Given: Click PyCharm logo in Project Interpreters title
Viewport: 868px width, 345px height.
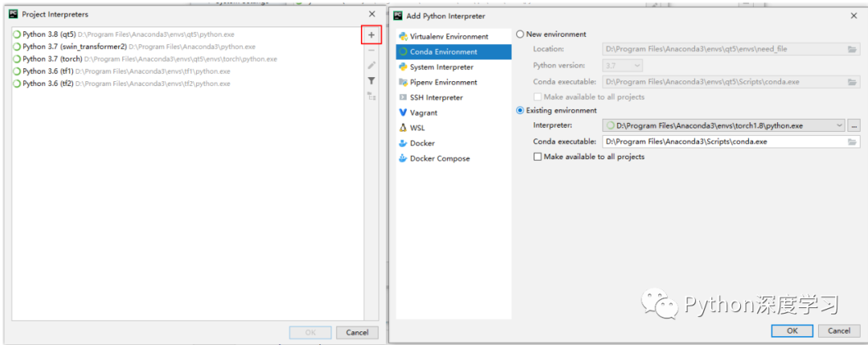Looking at the screenshot, I should [14, 14].
